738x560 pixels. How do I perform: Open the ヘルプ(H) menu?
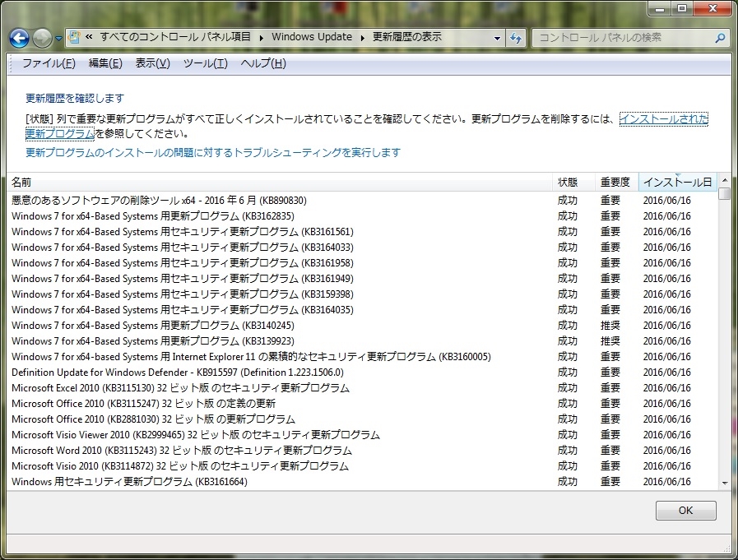coord(263,63)
